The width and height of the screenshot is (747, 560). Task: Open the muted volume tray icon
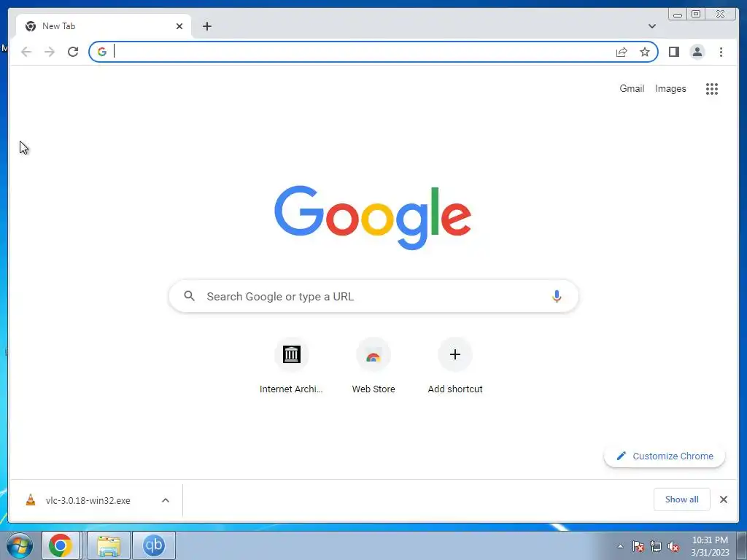tap(673, 546)
